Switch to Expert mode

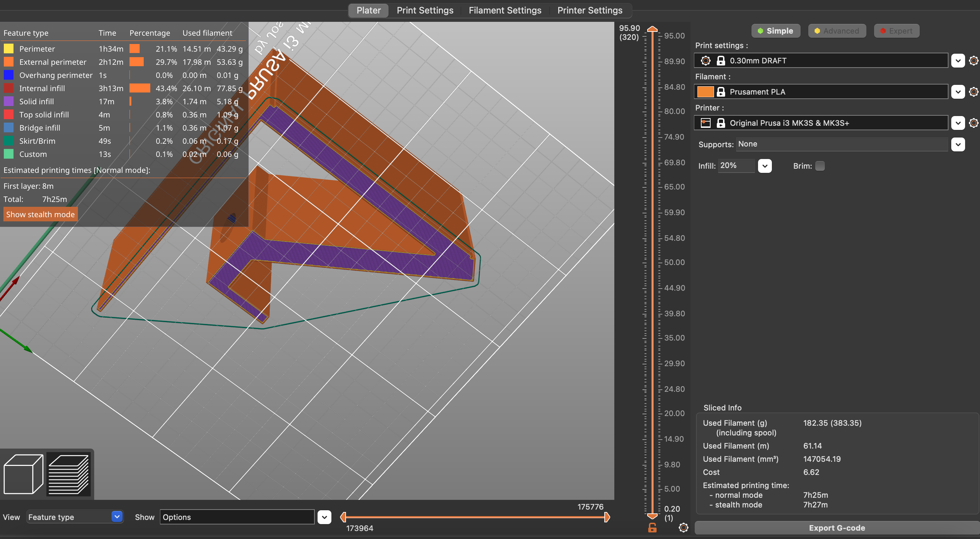pos(897,31)
